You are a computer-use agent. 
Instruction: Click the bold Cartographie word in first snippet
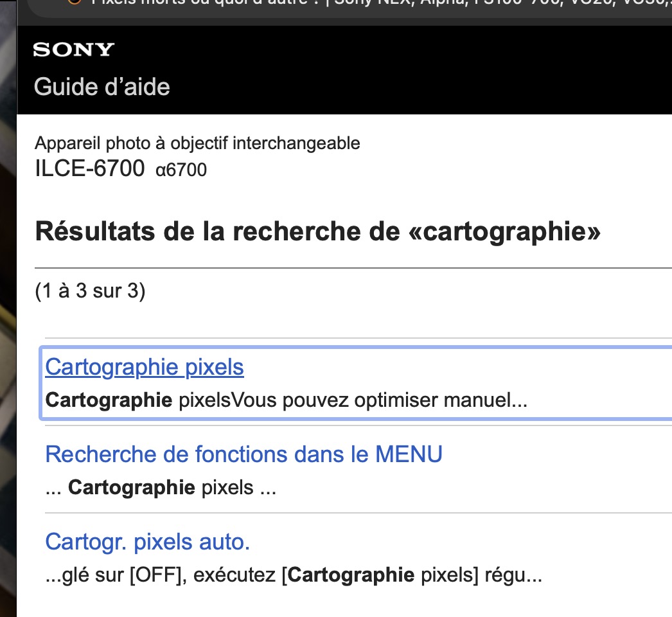(109, 400)
